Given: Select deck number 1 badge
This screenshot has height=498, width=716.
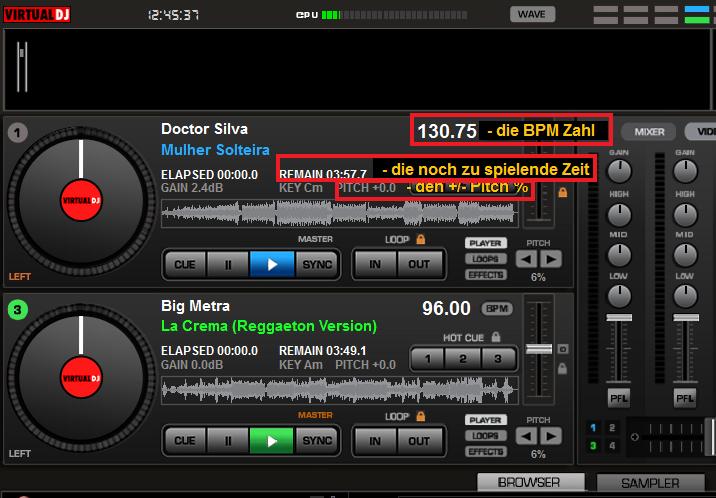Looking at the screenshot, I should click(x=17, y=133).
